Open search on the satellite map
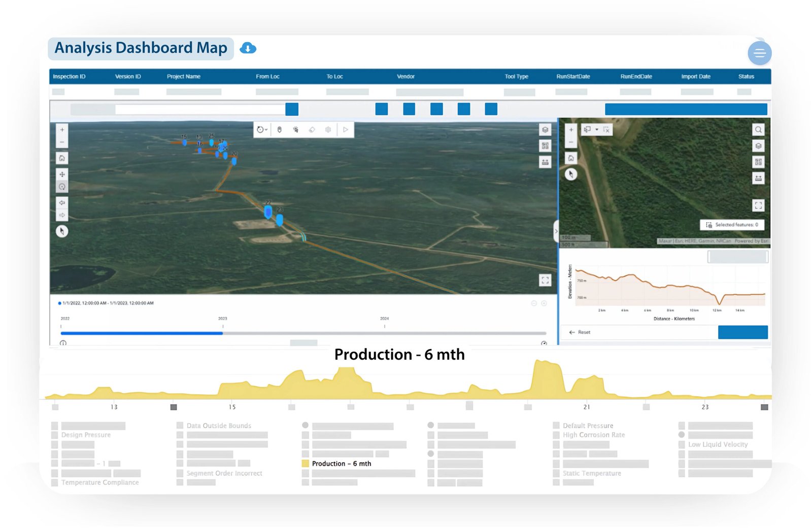Viewport: 812px width, 528px height. click(758, 130)
